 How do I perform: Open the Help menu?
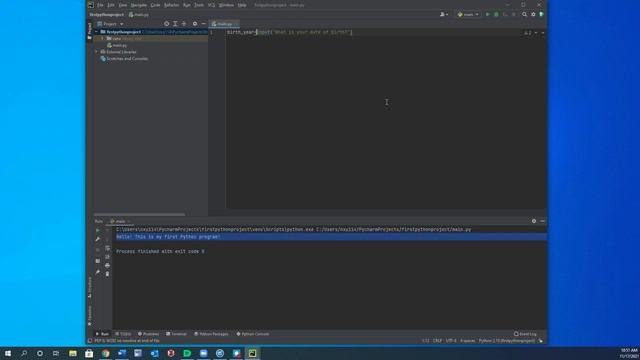tap(242, 5)
